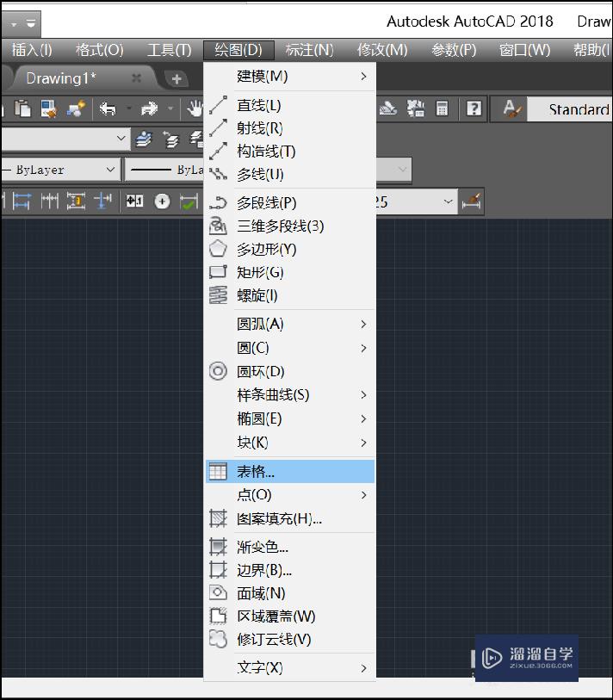This screenshot has height=700, width=613.
Task: Undo the last action
Action: tap(108, 108)
